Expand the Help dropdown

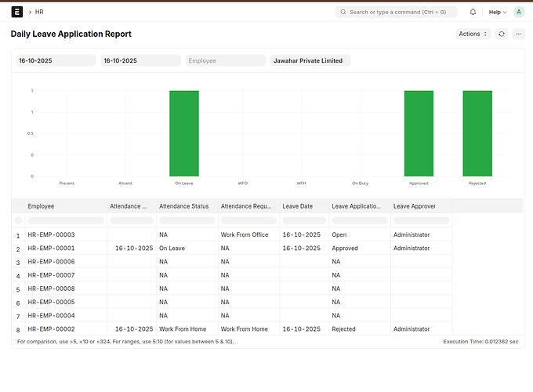pyautogui.click(x=498, y=13)
